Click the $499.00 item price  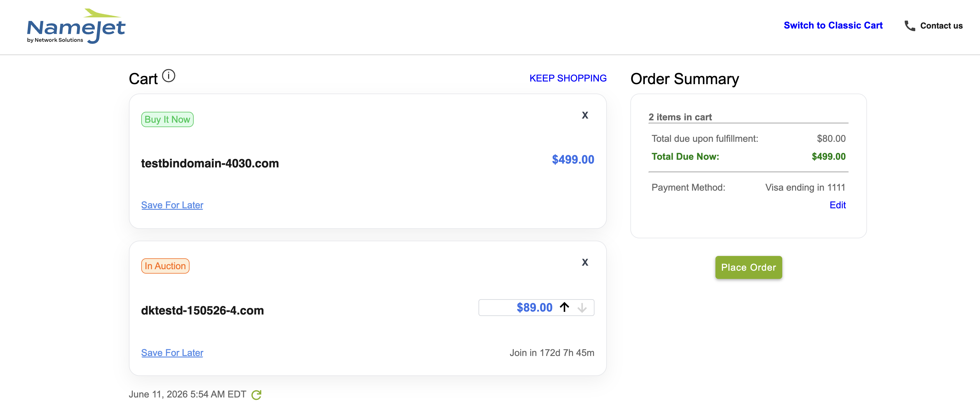[x=573, y=160]
